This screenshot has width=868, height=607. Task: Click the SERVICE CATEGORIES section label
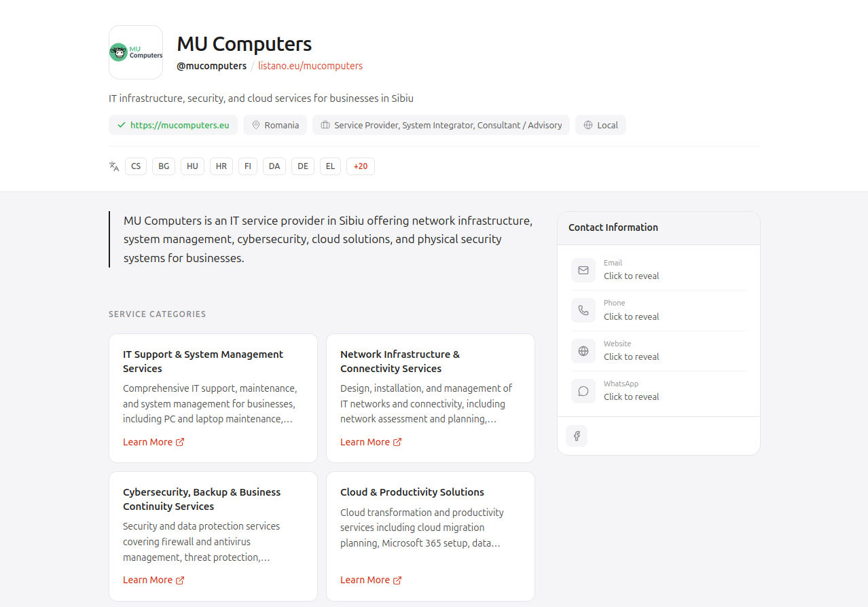(x=158, y=314)
